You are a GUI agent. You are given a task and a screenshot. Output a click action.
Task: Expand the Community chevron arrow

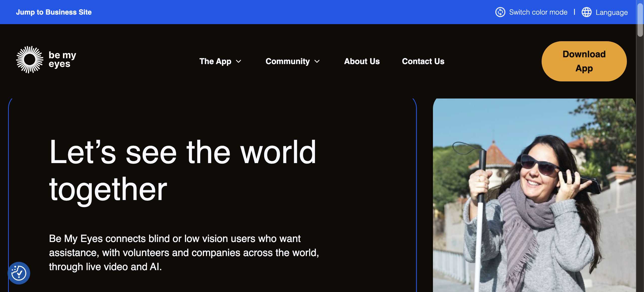[x=317, y=61]
